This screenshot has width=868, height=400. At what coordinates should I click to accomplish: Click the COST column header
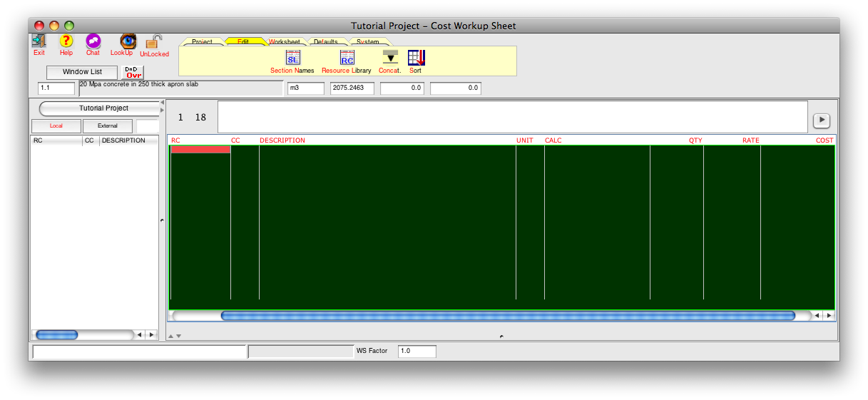tap(824, 140)
